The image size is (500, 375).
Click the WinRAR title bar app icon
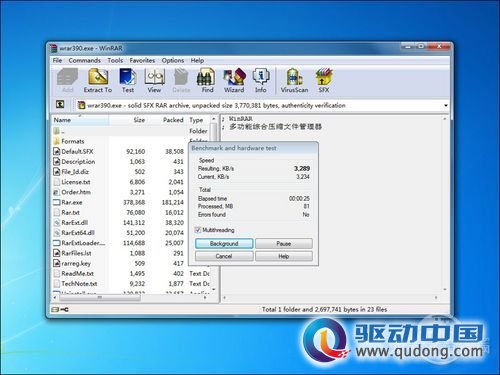pos(54,48)
